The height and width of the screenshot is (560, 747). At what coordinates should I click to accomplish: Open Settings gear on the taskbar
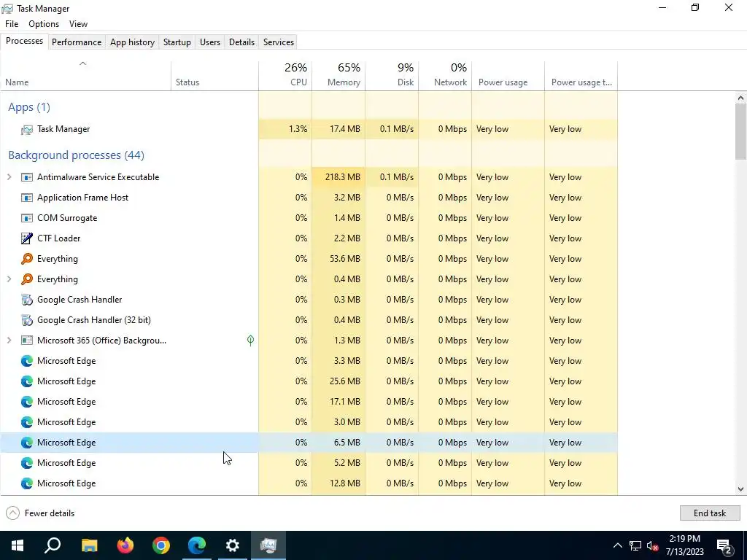click(x=233, y=545)
